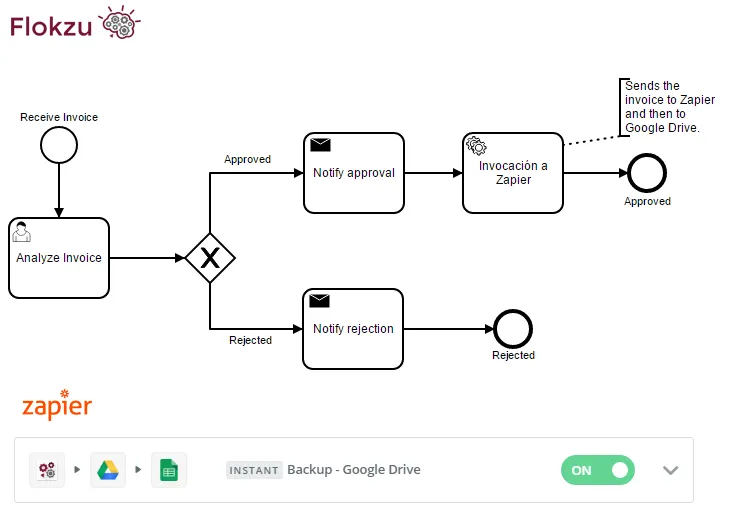Click the Receive Invoice label
Image resolution: width=736 pixels, height=516 pixels.
coord(59,117)
